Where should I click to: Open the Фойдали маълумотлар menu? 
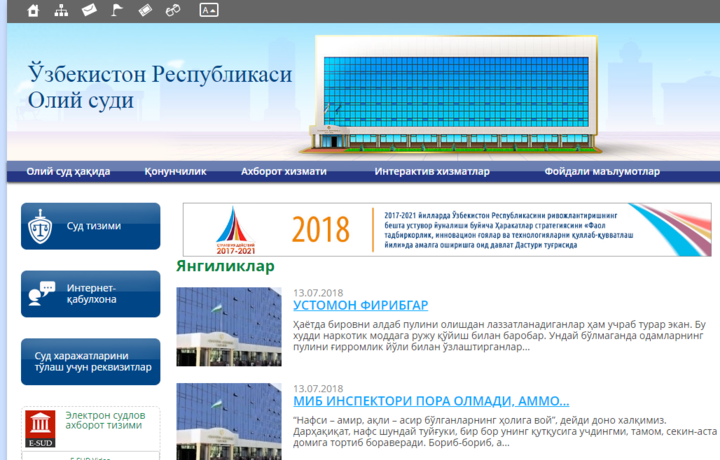pos(602,172)
